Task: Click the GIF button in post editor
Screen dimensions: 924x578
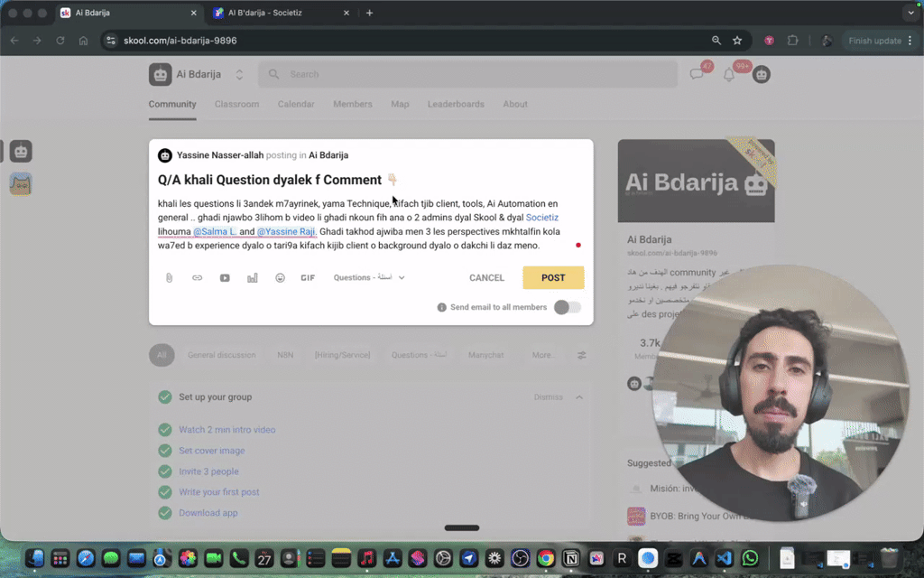Action: pyautogui.click(x=308, y=278)
